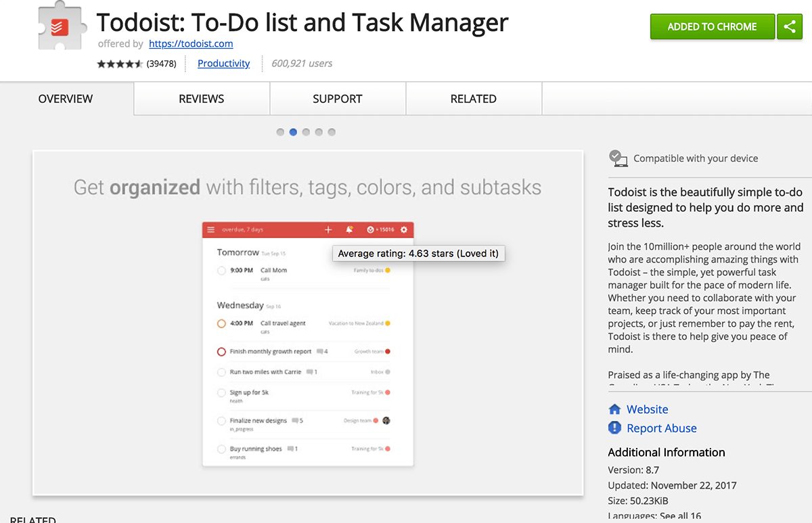Click the settings gear icon in preview
Screen dimensions: 812x523
pyautogui.click(x=404, y=230)
